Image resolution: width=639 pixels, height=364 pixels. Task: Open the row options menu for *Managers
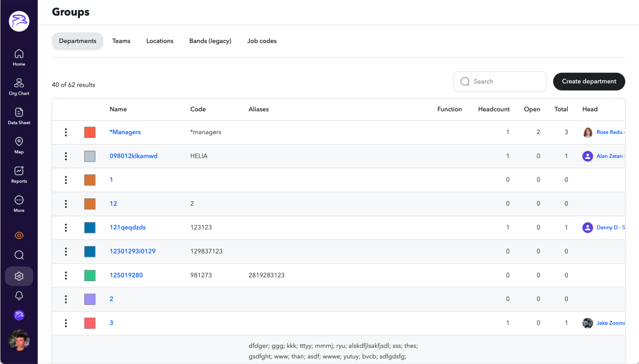[66, 132]
